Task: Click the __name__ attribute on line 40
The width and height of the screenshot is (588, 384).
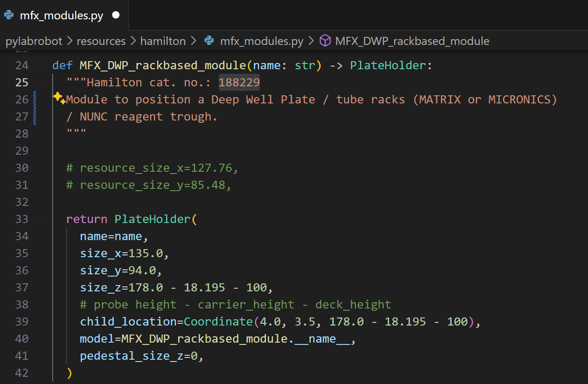Action: 322,339
